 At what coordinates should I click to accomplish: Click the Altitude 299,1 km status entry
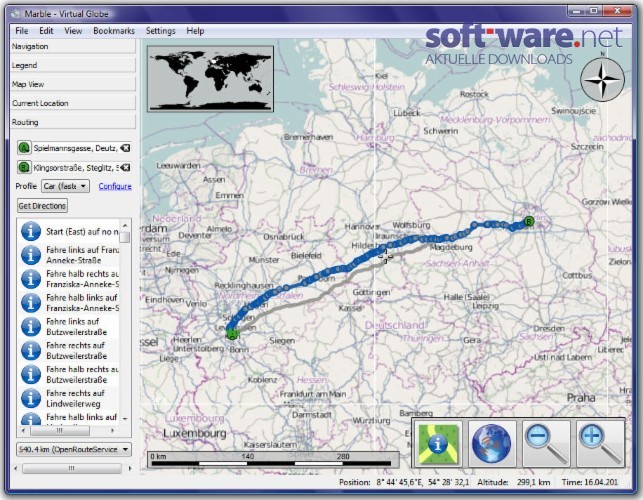pos(513,482)
